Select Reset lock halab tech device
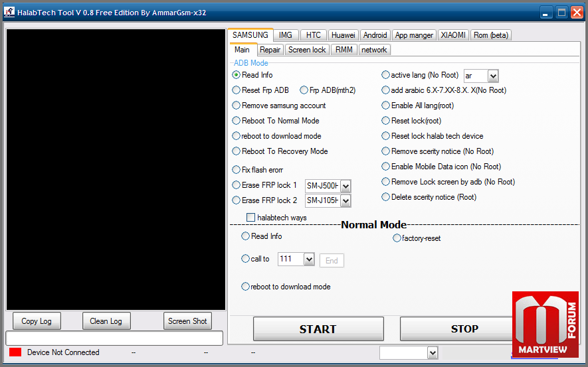 point(385,136)
